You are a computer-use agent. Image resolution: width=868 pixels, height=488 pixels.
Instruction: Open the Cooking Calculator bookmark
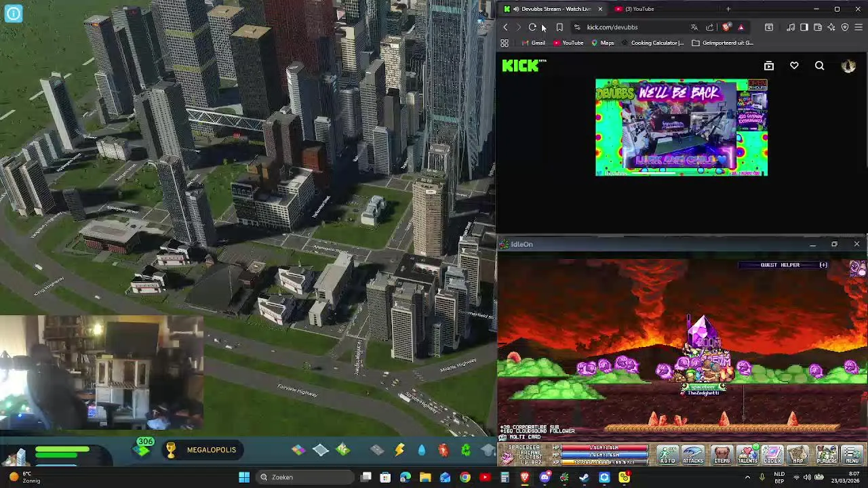point(652,43)
